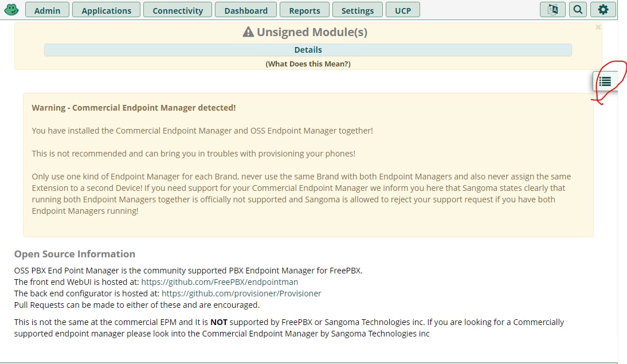The width and height of the screenshot is (627, 364).
Task: Open the UCP menu item
Action: click(x=403, y=10)
